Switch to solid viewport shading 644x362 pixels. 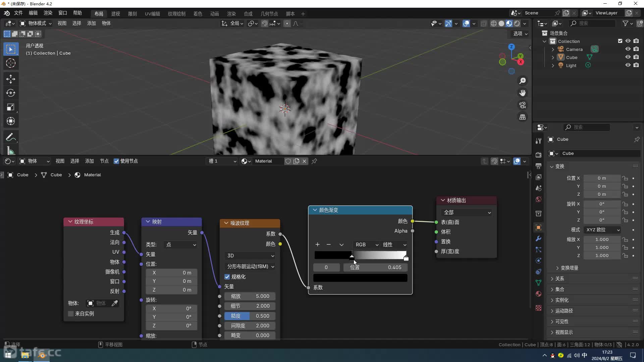(501, 23)
